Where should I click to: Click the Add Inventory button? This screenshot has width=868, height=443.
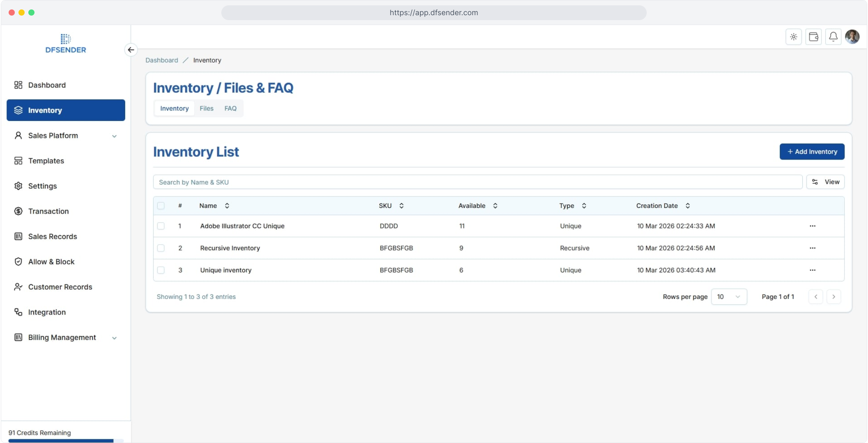coord(811,152)
